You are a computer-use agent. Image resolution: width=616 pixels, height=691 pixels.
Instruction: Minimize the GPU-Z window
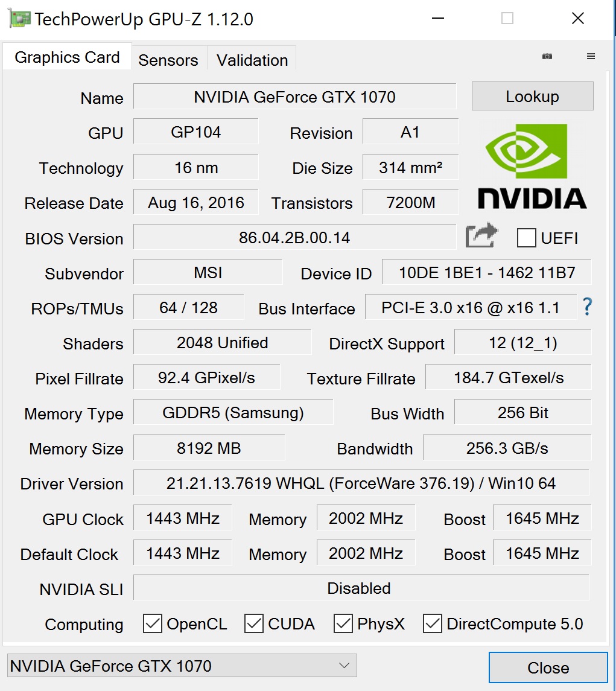click(x=437, y=19)
